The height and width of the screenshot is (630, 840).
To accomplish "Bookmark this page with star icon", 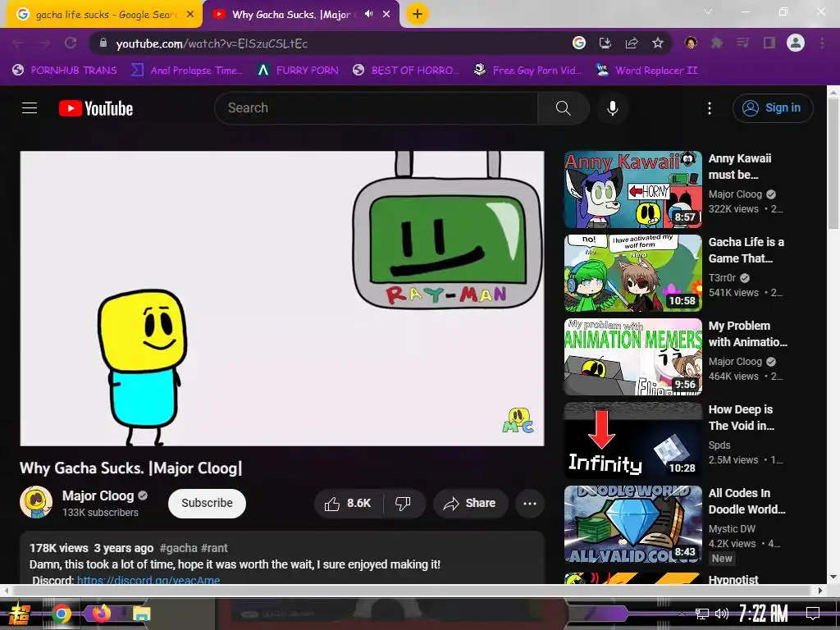I will click(x=658, y=43).
